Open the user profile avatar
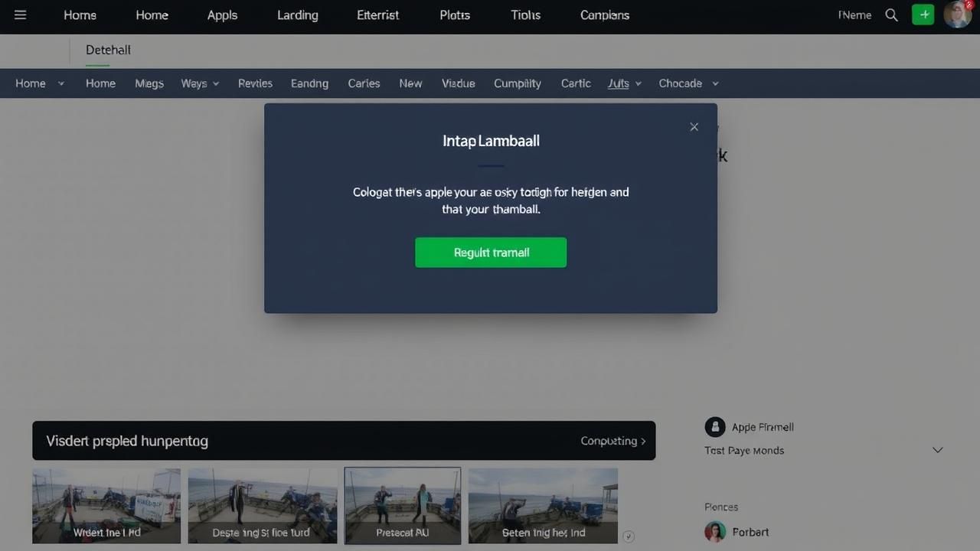This screenshot has width=980, height=551. point(957,15)
